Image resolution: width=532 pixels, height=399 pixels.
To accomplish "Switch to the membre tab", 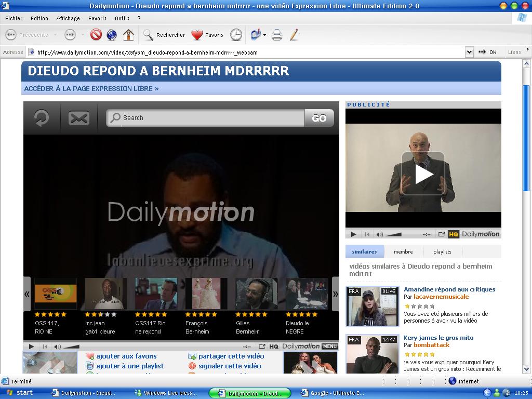I will [403, 252].
